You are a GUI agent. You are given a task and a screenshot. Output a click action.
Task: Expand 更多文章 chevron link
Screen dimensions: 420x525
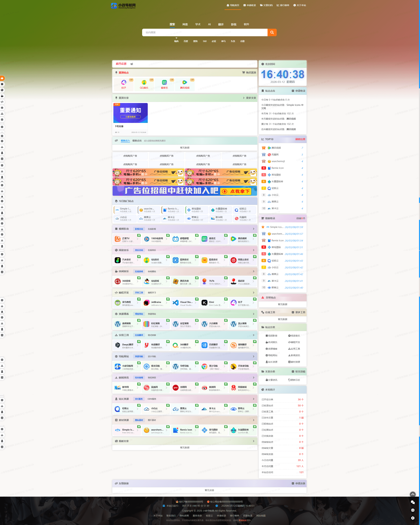pyautogui.click(x=249, y=98)
